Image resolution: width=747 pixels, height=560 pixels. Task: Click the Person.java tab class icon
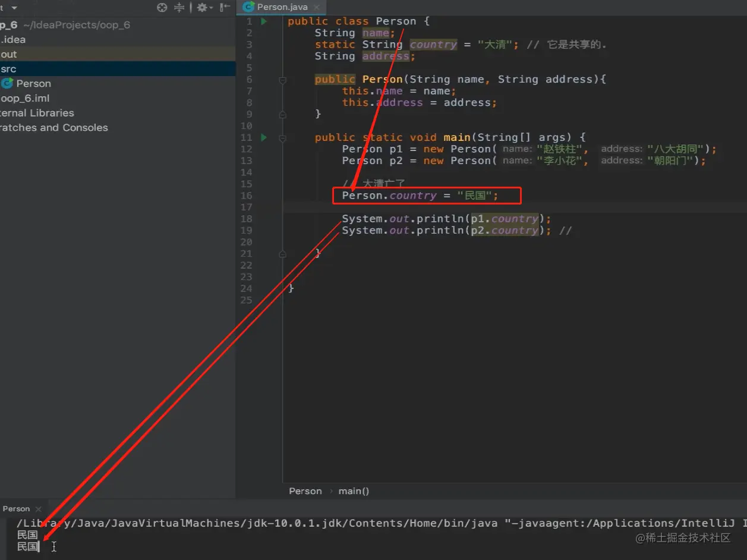click(x=248, y=7)
